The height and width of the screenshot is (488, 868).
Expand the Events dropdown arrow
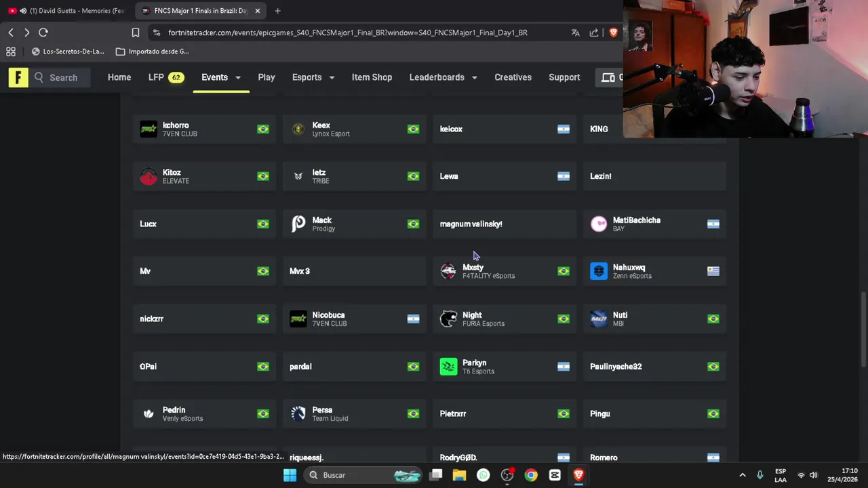pos(238,78)
